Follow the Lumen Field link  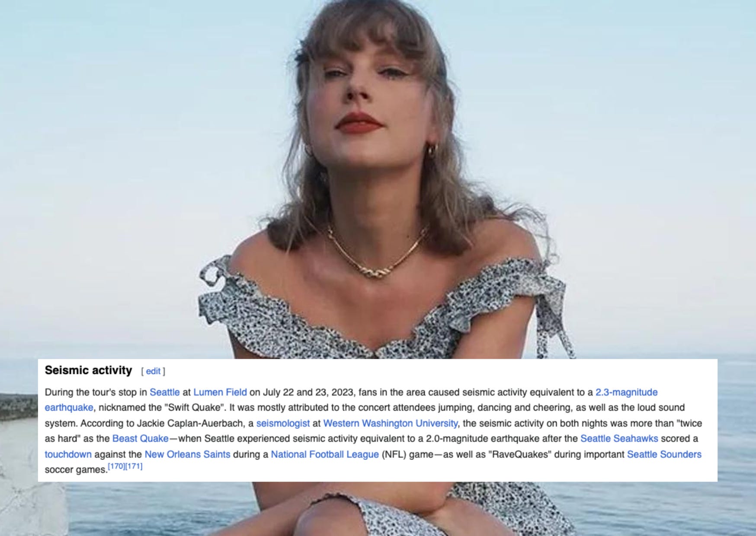(220, 392)
